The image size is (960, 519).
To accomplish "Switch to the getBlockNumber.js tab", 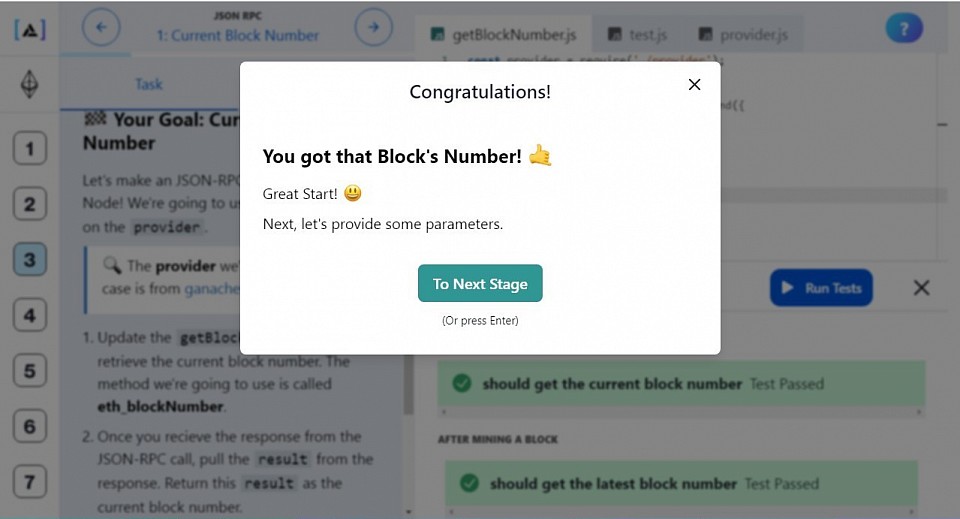I will 503,34.
